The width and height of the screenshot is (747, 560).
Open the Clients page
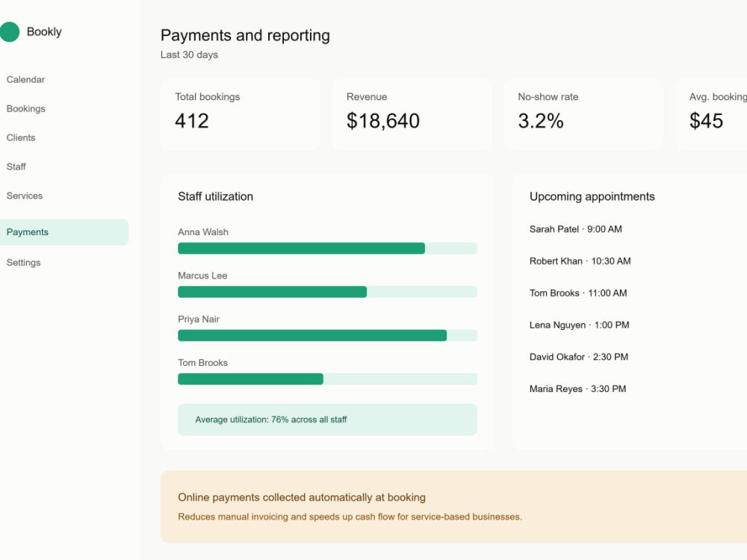tap(21, 137)
